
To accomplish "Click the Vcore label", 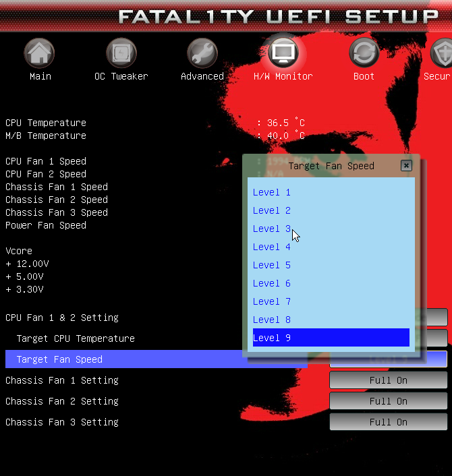I will [x=19, y=251].
